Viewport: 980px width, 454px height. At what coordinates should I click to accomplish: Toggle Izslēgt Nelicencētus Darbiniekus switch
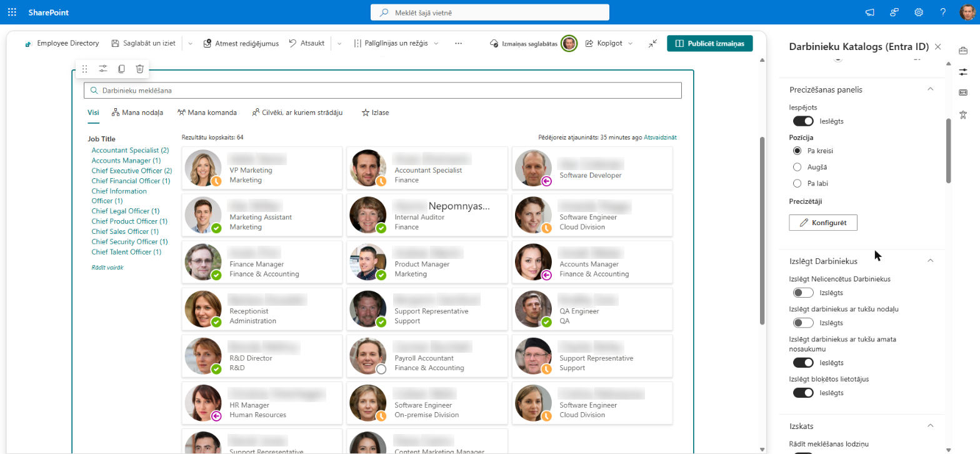(803, 292)
